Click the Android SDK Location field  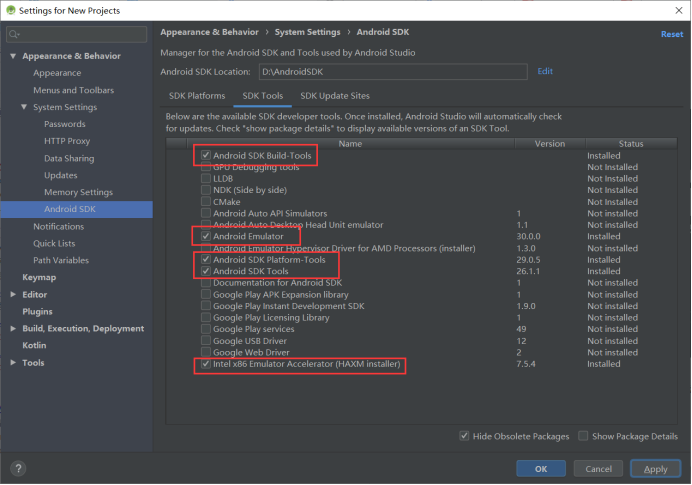tap(393, 71)
